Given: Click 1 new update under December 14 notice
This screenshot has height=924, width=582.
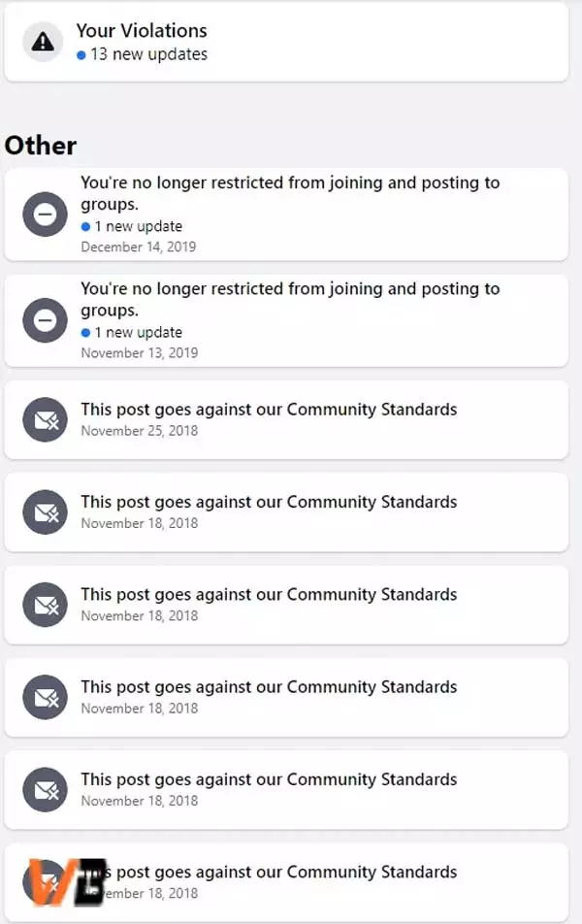Looking at the screenshot, I should coord(132,226).
